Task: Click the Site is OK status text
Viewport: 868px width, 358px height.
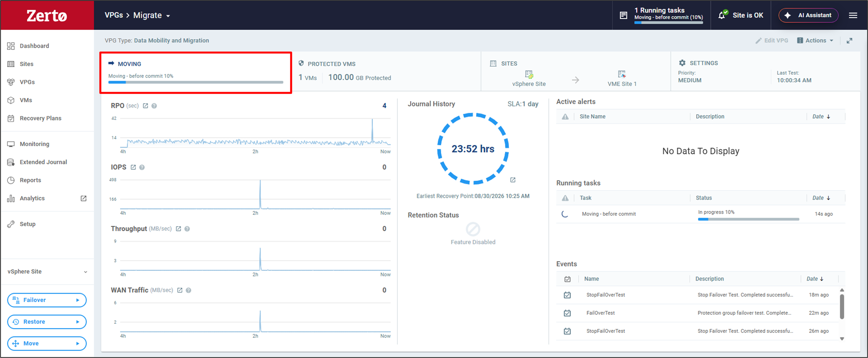Action: [748, 15]
